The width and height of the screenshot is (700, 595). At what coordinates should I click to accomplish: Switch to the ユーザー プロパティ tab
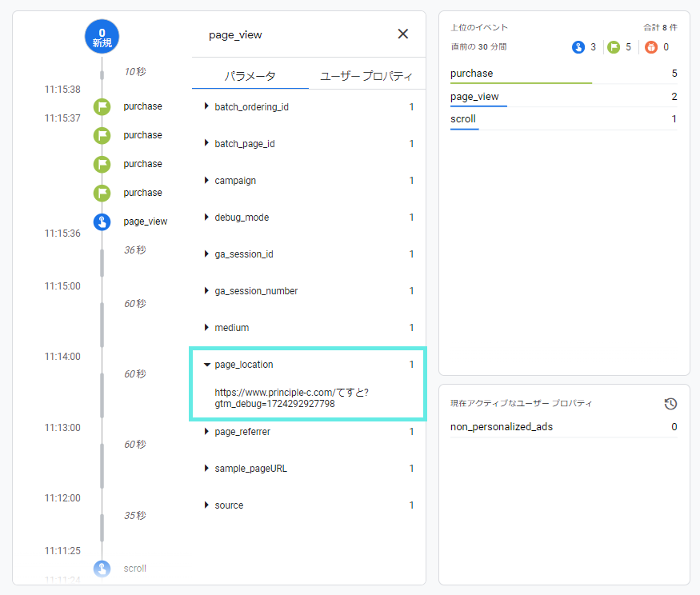[x=366, y=76]
